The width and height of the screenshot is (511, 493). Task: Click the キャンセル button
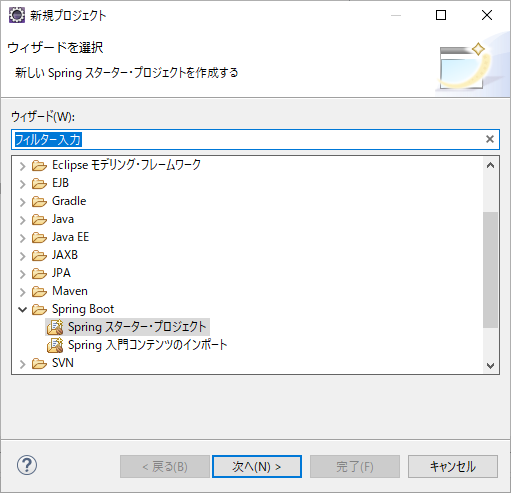coord(453,466)
